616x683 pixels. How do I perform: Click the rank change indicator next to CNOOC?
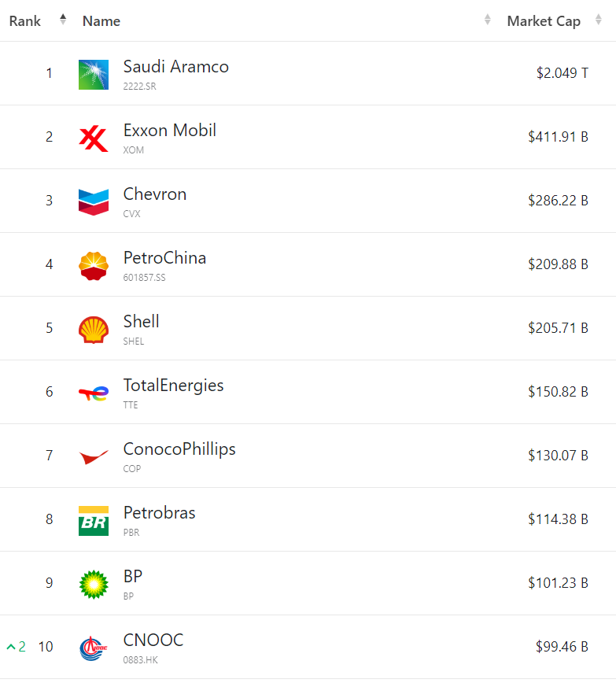14,647
